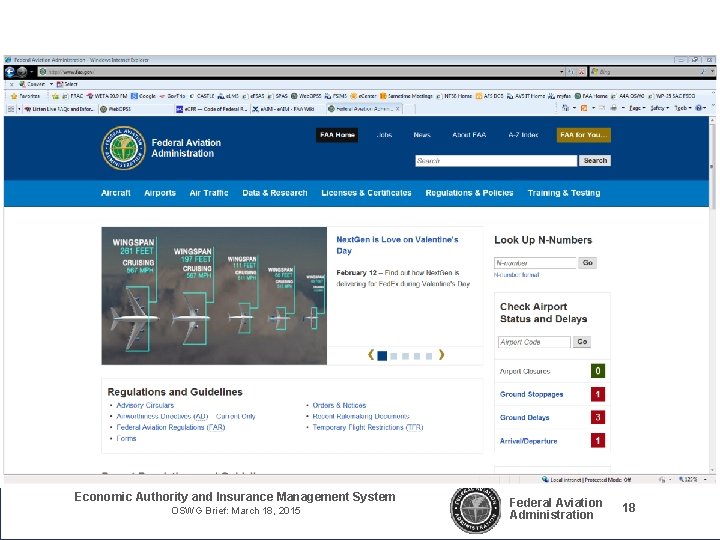Click Go next to N-number field
Viewport: 720px width, 540px height.
587,263
